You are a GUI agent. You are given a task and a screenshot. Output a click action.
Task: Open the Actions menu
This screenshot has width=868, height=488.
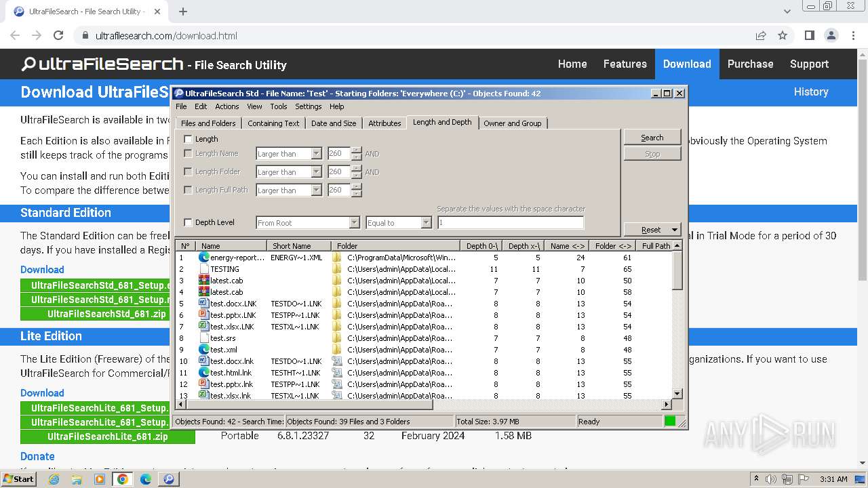point(226,106)
